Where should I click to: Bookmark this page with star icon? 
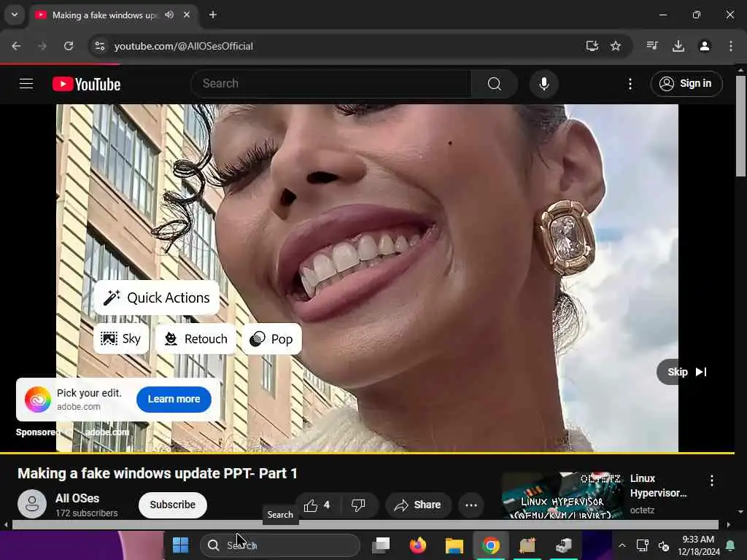[x=616, y=46]
